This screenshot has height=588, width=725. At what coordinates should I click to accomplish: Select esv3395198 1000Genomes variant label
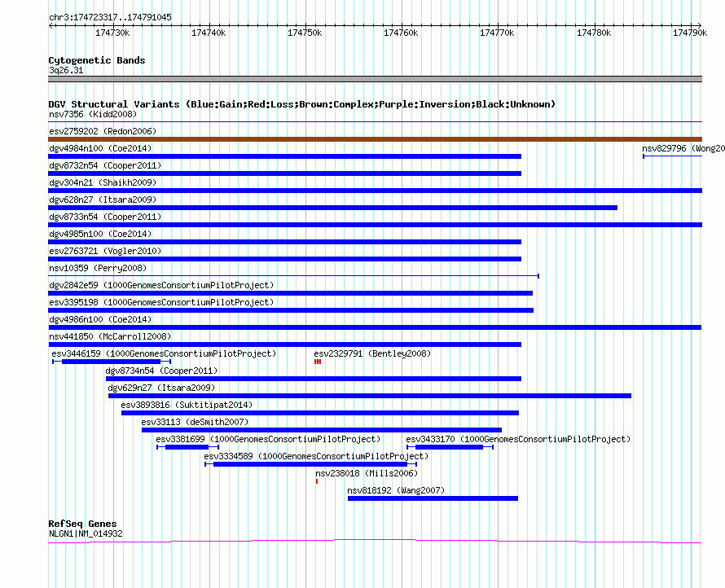click(x=161, y=302)
